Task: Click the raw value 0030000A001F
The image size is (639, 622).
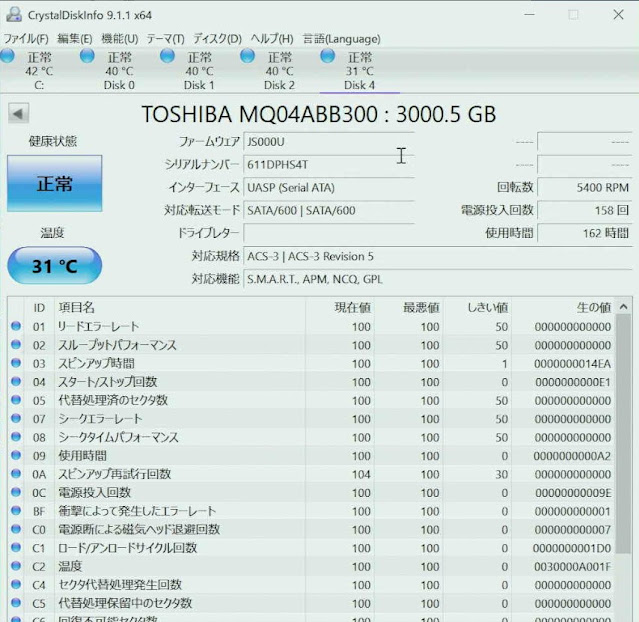Action: pos(573,567)
